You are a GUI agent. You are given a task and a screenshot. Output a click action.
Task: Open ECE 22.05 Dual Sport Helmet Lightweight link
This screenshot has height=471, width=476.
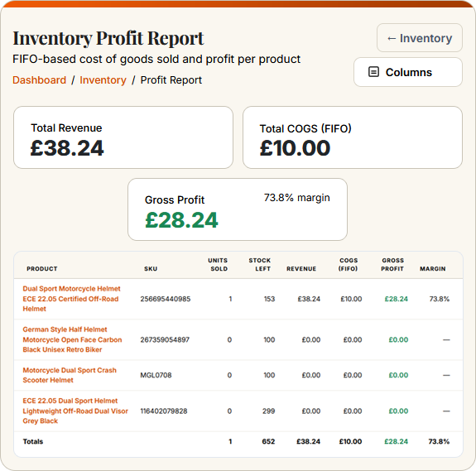(x=75, y=411)
